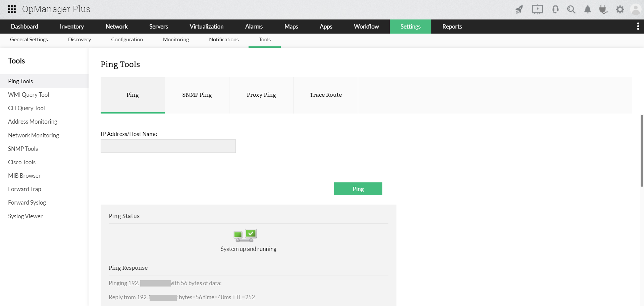644x306 pixels.
Task: Click the IP Address/Host Name field
Action: [168, 146]
